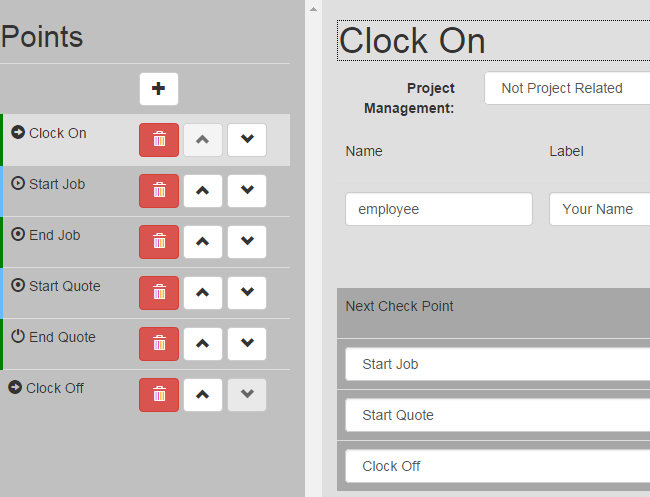Move Start Job up in the list

tap(203, 191)
